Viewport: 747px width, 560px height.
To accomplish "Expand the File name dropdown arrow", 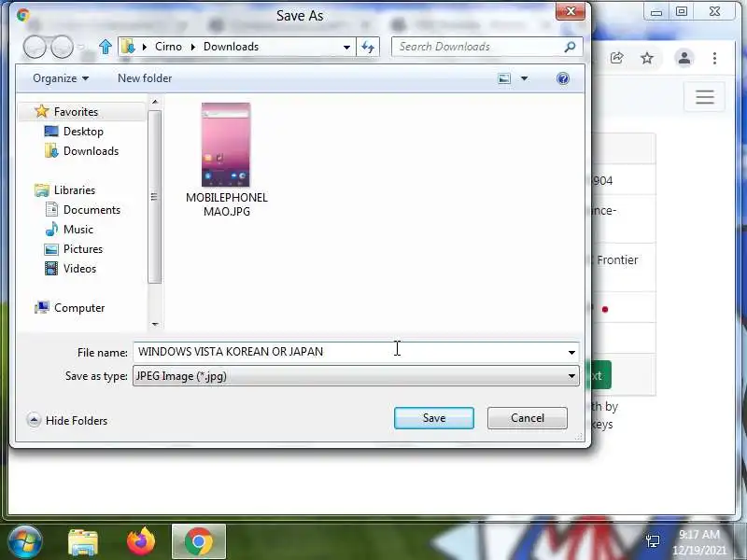I will click(x=571, y=353).
